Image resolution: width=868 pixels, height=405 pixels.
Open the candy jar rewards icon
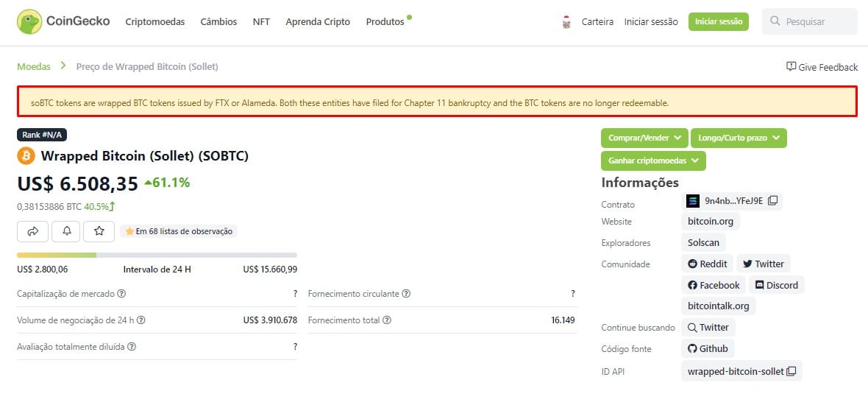tap(566, 22)
